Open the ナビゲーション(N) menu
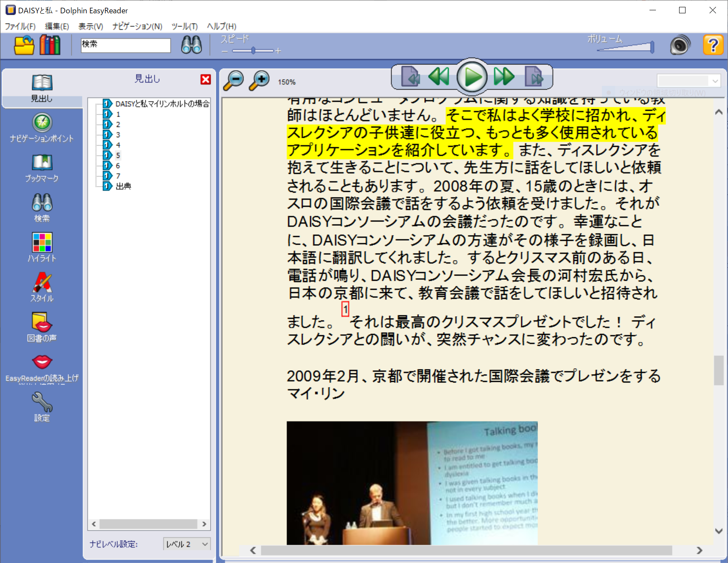The width and height of the screenshot is (728, 563). pyautogui.click(x=137, y=26)
